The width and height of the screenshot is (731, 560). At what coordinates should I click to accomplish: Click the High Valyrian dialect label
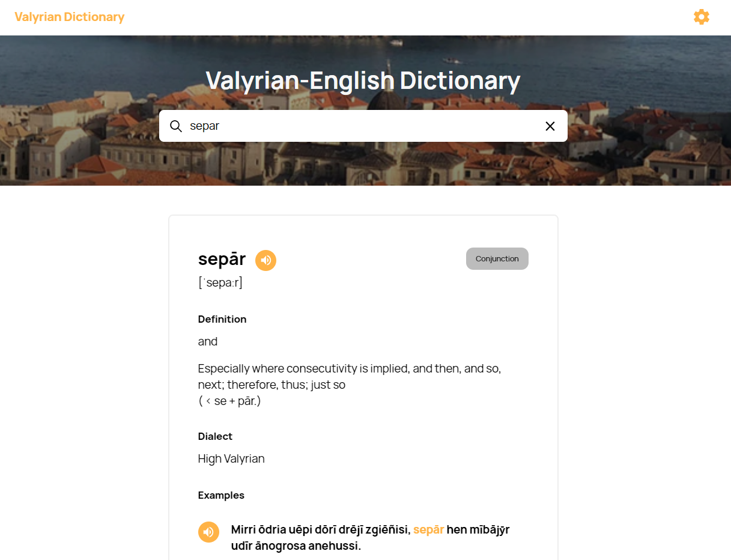(x=231, y=458)
